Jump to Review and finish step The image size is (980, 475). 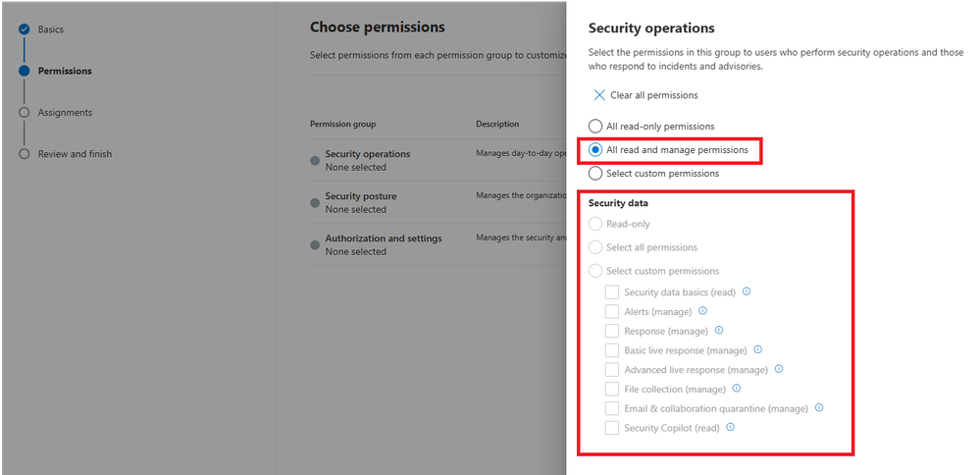(x=75, y=154)
